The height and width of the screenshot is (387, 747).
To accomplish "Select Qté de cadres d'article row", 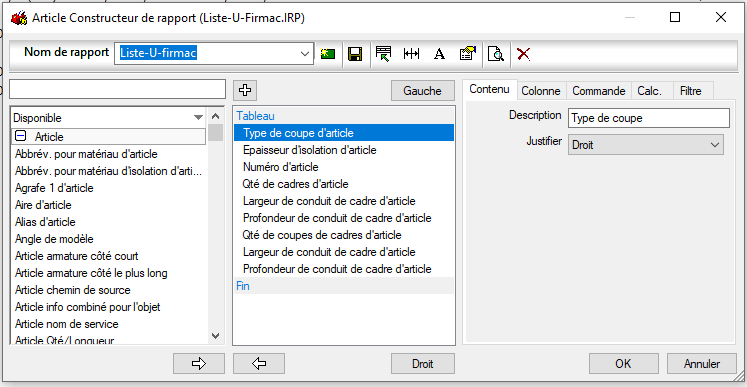I will pyautogui.click(x=344, y=184).
